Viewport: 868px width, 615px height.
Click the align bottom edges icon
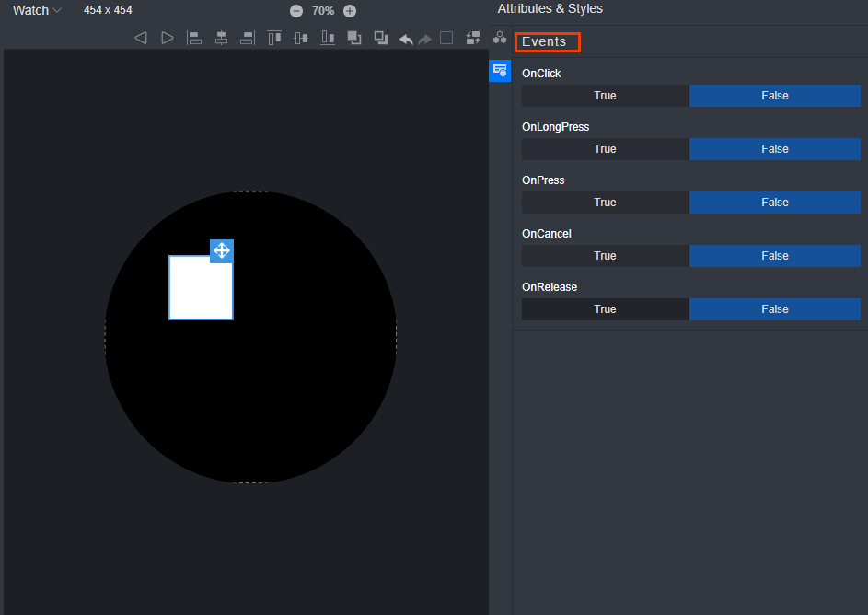pos(328,38)
